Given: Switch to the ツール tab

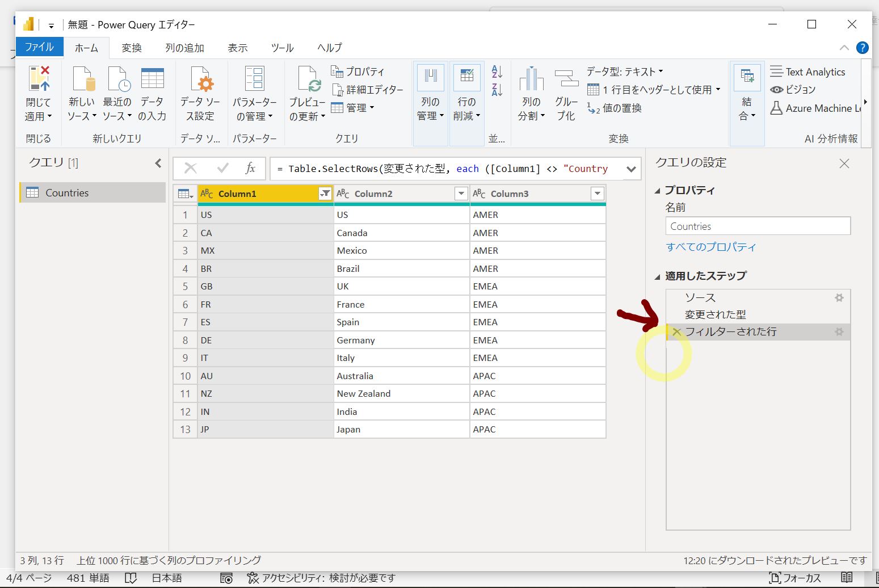Looking at the screenshot, I should (282, 48).
